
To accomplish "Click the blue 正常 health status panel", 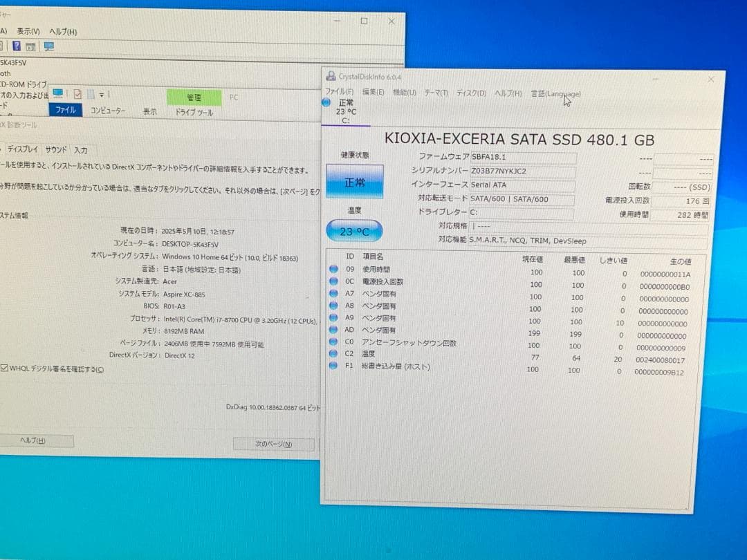I will (x=354, y=180).
